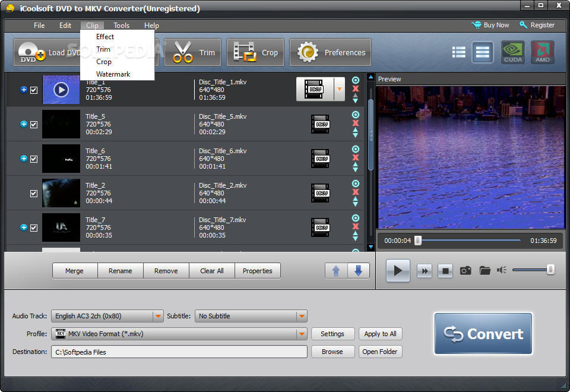
Task: Uncheck the Title_2 checkbox
Action: coord(34,194)
